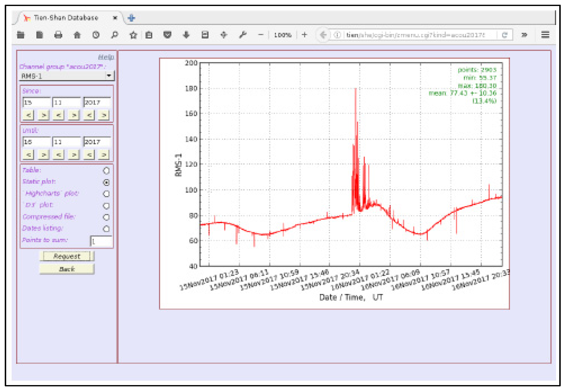This screenshot has height=392, width=566.
Task: Edit the Points to sum field
Action: [101, 241]
